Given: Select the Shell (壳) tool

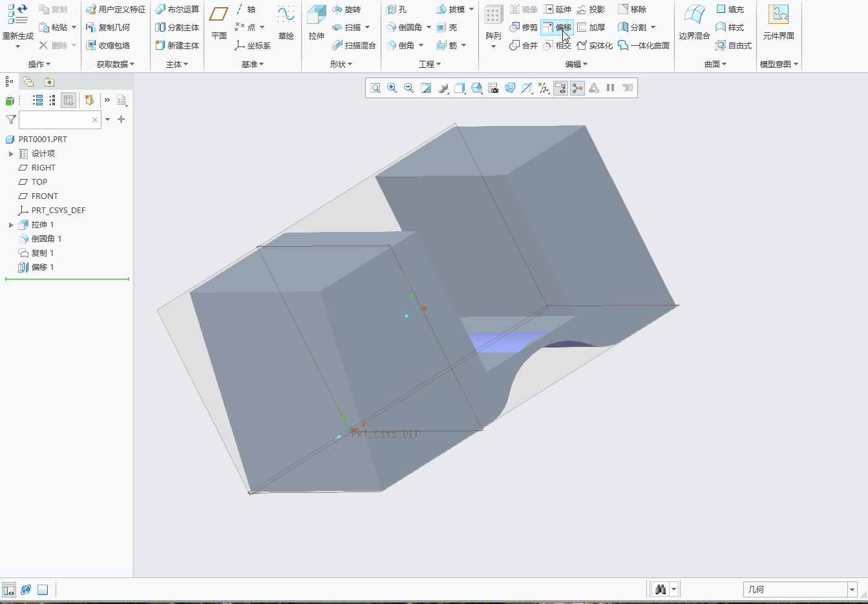Looking at the screenshot, I should 449,27.
